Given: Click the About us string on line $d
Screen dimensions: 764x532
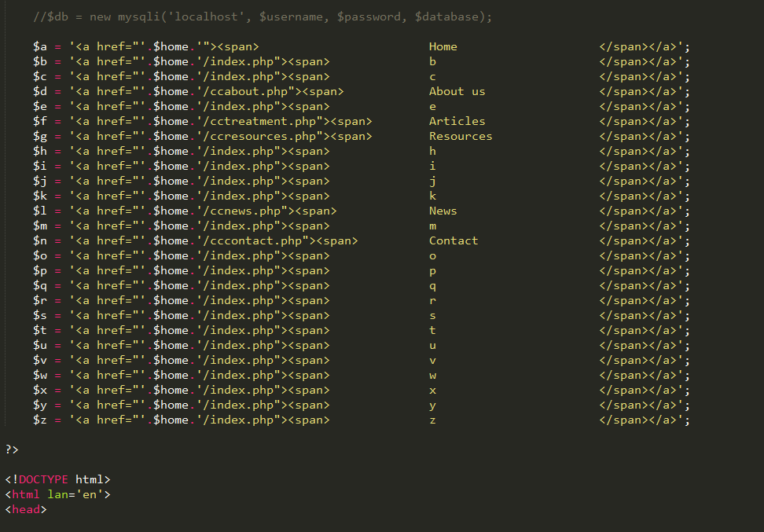Looking at the screenshot, I should [457, 91].
